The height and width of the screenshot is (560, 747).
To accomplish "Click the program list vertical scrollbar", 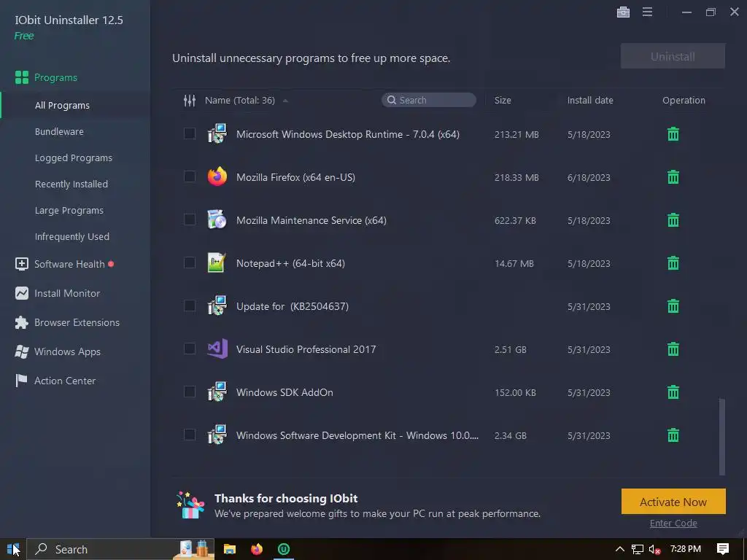I will click(x=722, y=436).
